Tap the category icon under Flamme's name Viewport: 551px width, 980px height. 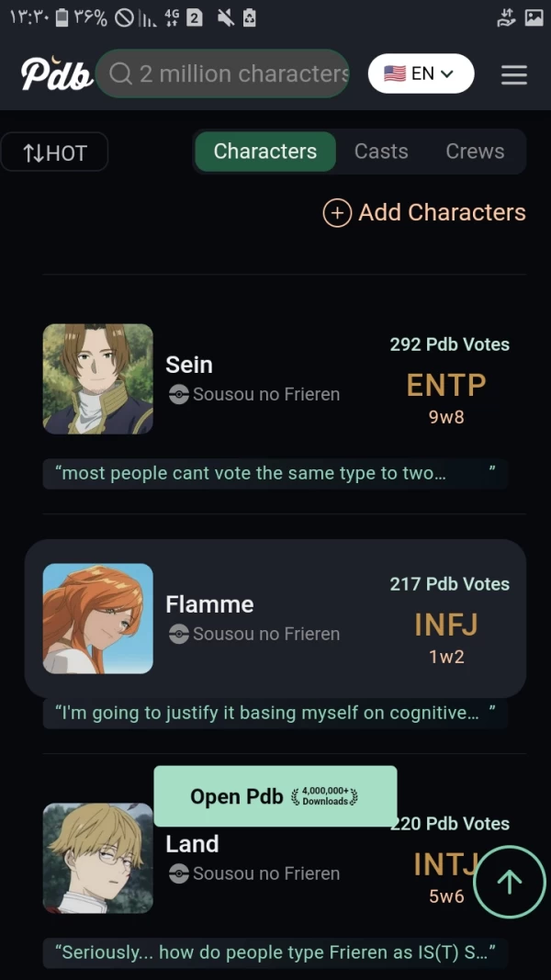178,635
